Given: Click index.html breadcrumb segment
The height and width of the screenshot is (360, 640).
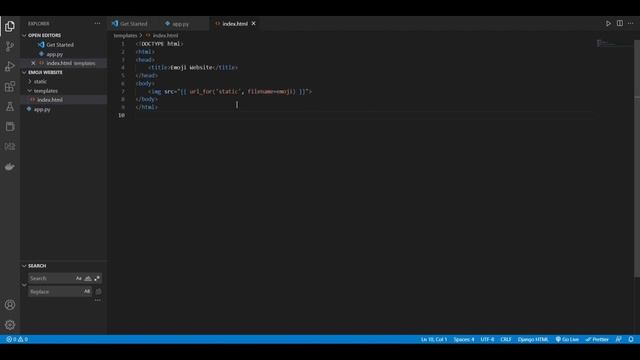Looking at the screenshot, I should point(165,36).
